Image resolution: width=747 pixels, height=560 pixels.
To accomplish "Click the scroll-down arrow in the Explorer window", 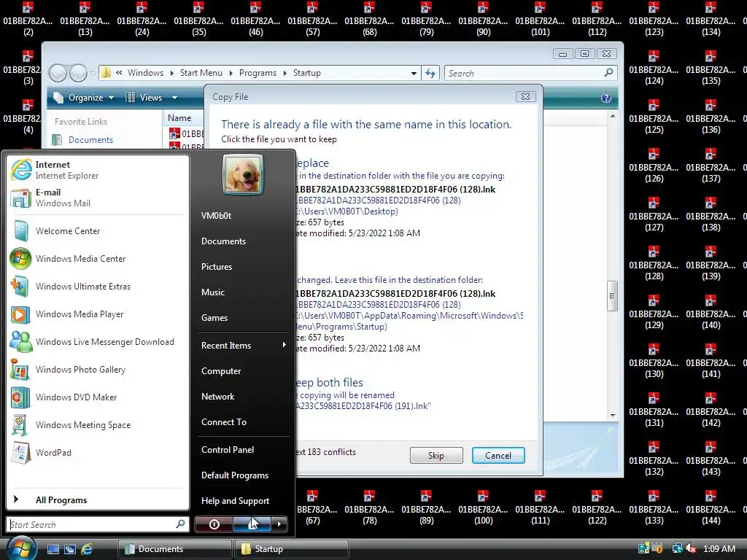I will (x=613, y=415).
